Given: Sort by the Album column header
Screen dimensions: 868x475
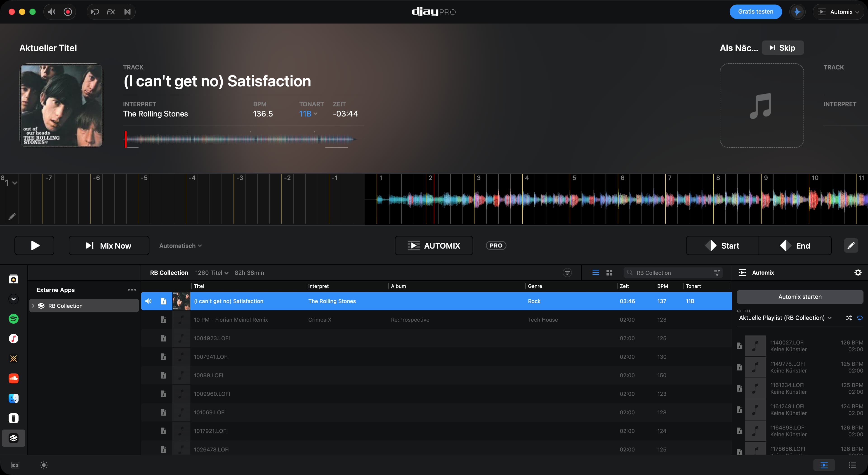Looking at the screenshot, I should 398,286.
